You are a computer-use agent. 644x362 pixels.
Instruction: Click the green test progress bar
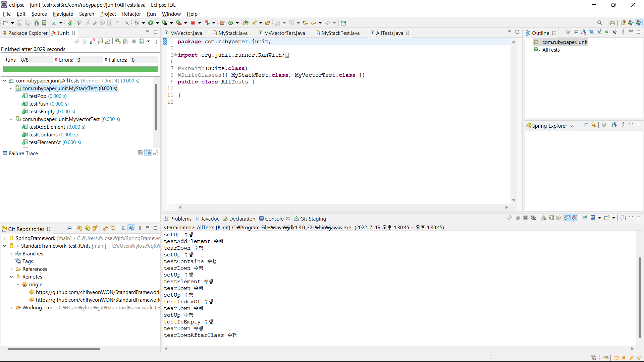[80, 69]
